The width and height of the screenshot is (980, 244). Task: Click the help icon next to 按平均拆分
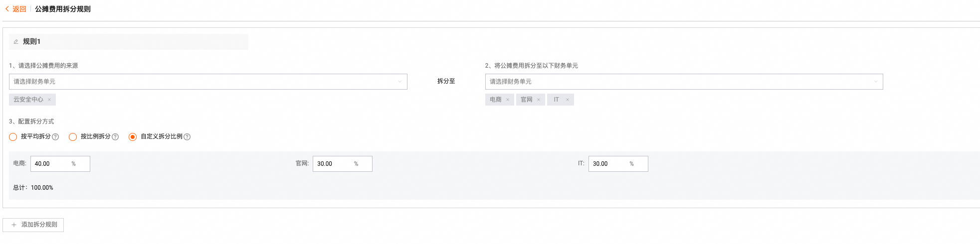click(x=55, y=137)
